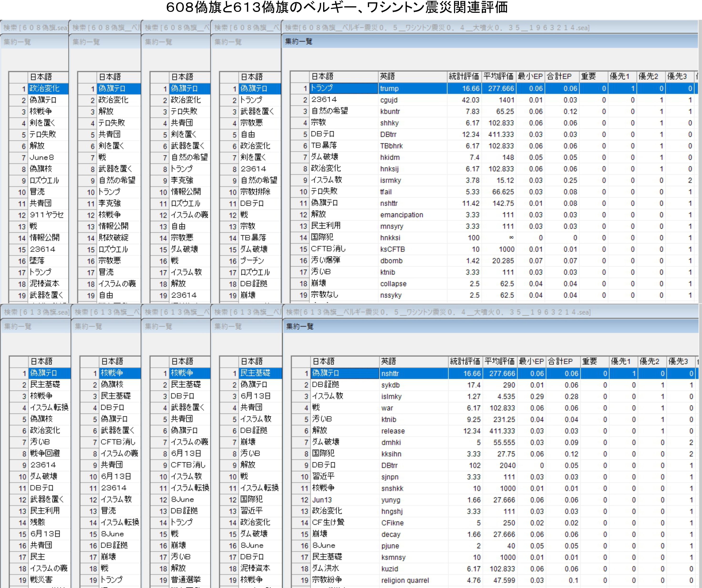The height and width of the screenshot is (588, 702).
Task: Select the '戦災害' row
Action: [x=40, y=580]
